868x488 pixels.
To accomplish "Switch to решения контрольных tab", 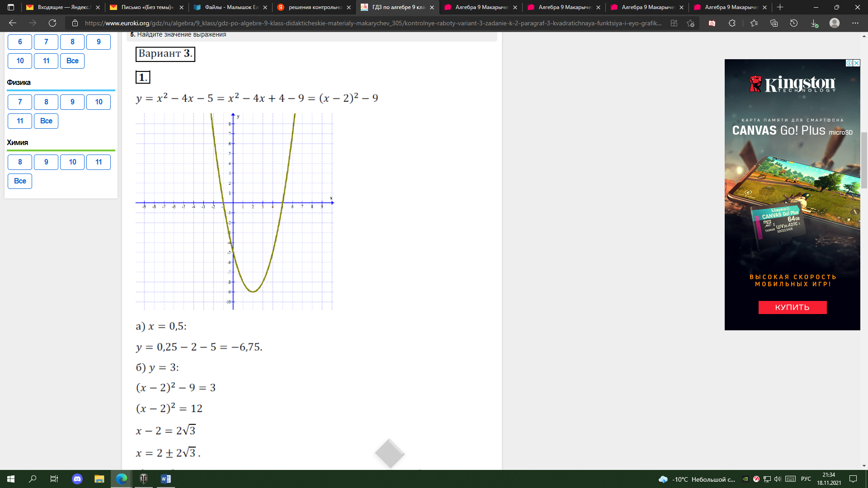I will click(314, 7).
